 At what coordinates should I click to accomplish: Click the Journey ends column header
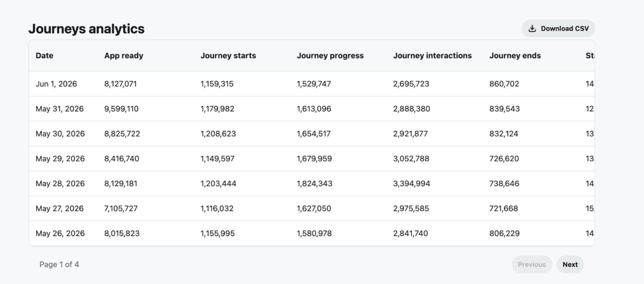515,55
